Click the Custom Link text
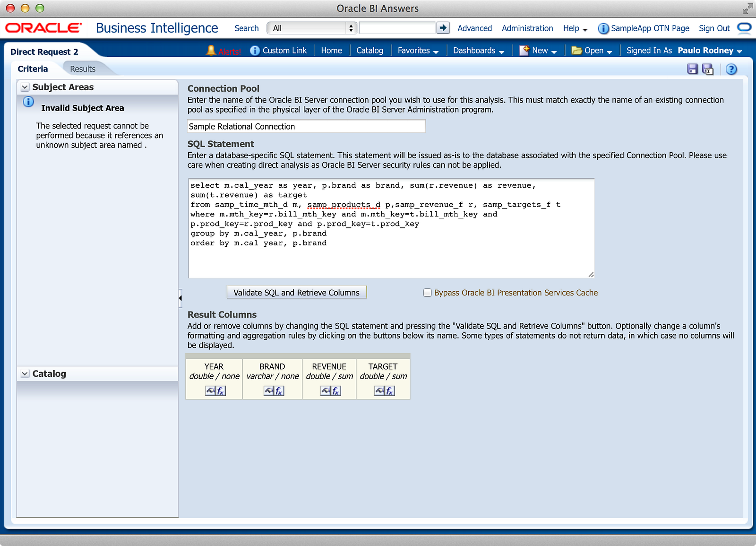The width and height of the screenshot is (756, 546). (284, 51)
